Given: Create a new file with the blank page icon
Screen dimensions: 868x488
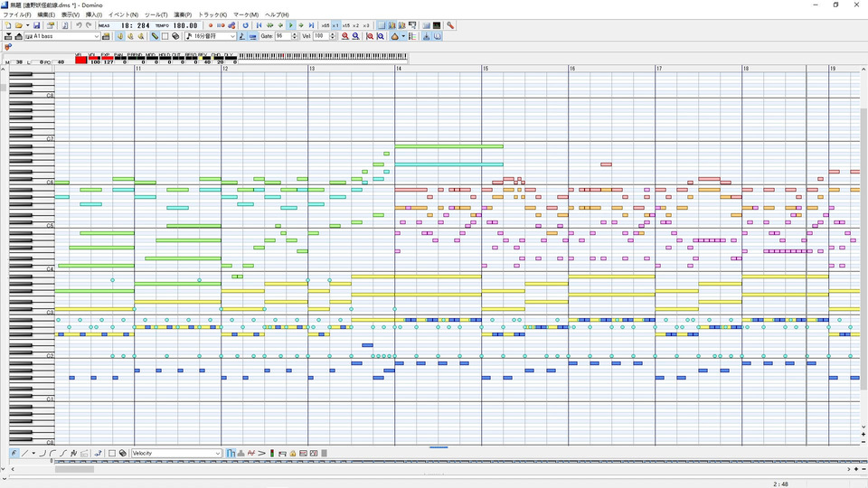Looking at the screenshot, I should click(8, 25).
